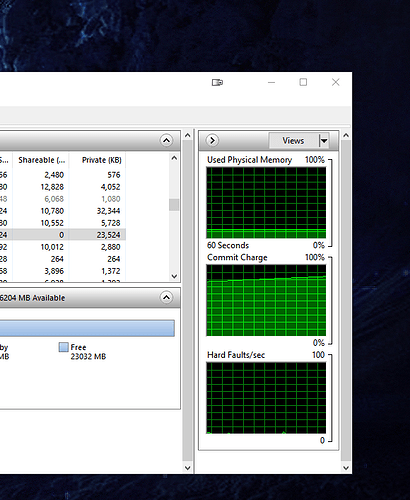Click the center pane scroll-up arrow
Screen dimensions: 410x500
point(188,135)
